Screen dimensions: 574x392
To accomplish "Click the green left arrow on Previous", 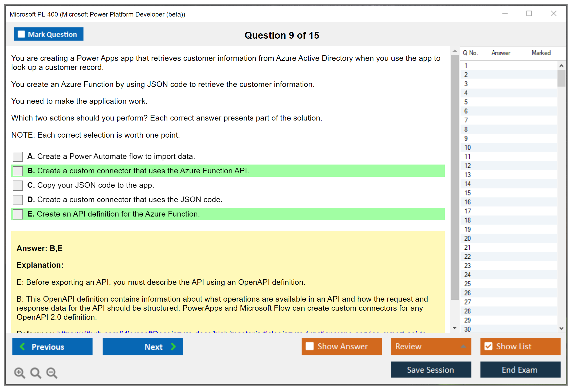I will (23, 346).
